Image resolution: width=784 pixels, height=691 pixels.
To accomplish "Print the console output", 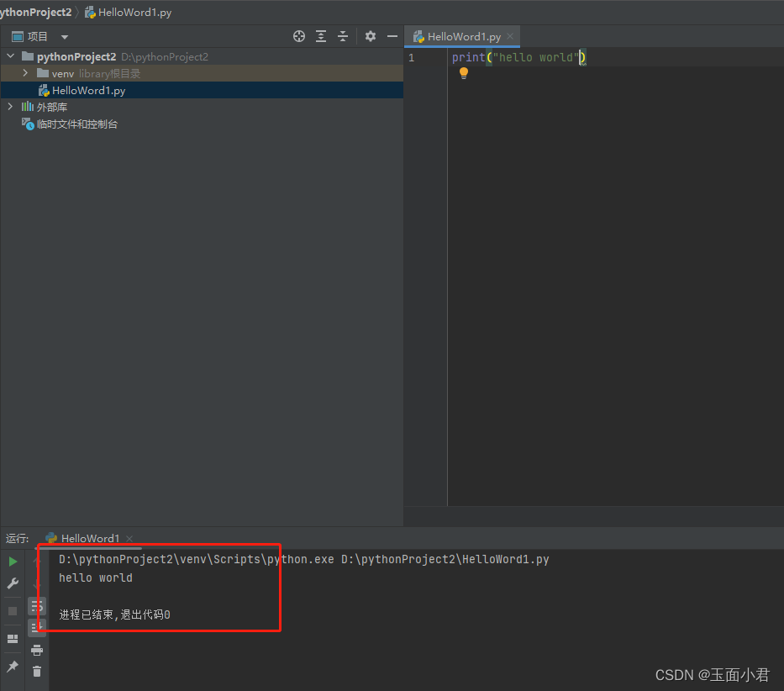I will tap(37, 650).
